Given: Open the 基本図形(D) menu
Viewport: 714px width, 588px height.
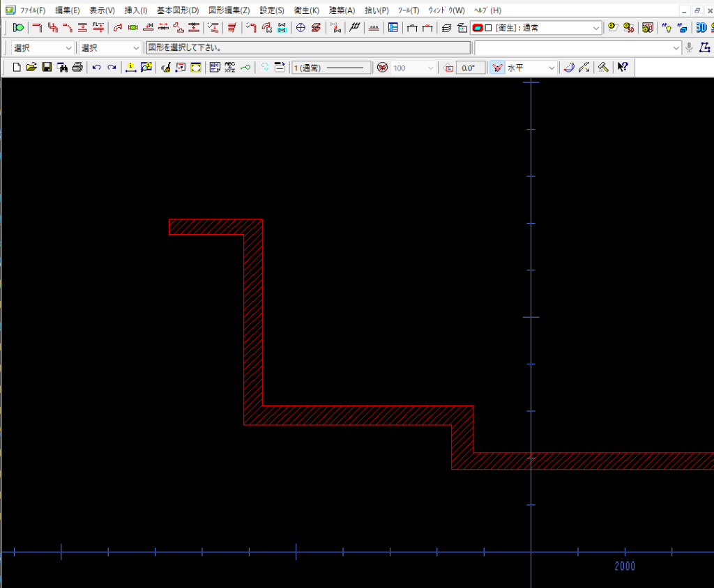Looking at the screenshot, I should tap(177, 10).
